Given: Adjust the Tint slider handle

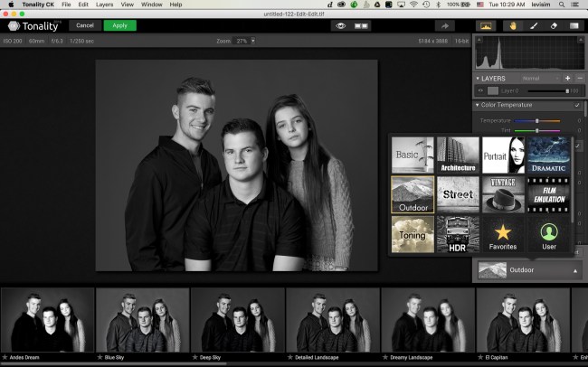Looking at the screenshot, I should tap(537, 130).
